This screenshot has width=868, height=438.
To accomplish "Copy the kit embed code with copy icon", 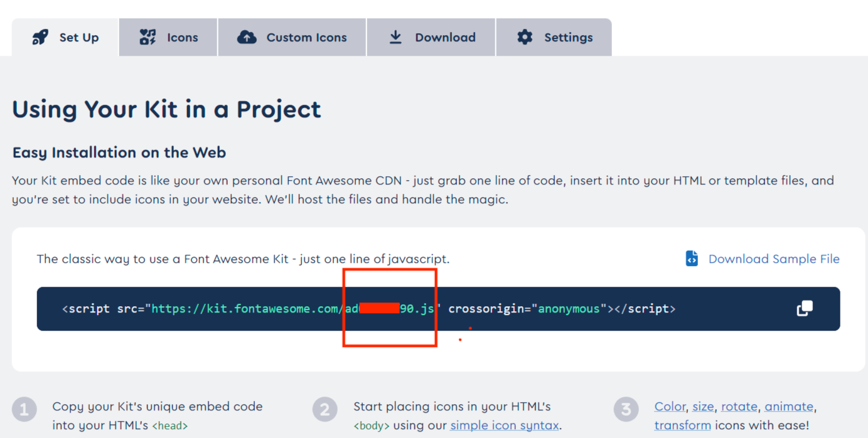I will 805,308.
